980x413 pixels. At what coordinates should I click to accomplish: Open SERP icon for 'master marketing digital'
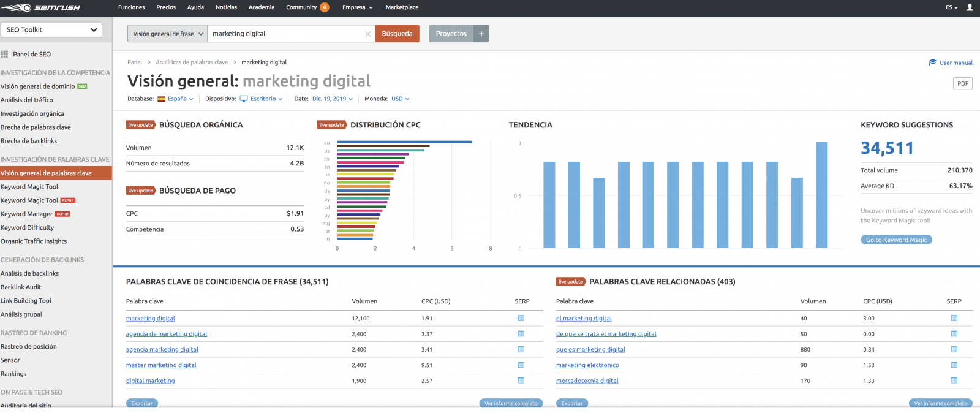[521, 365]
